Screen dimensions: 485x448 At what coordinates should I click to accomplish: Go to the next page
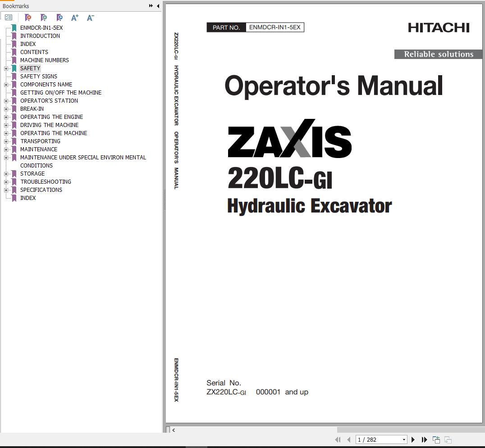tap(413, 439)
